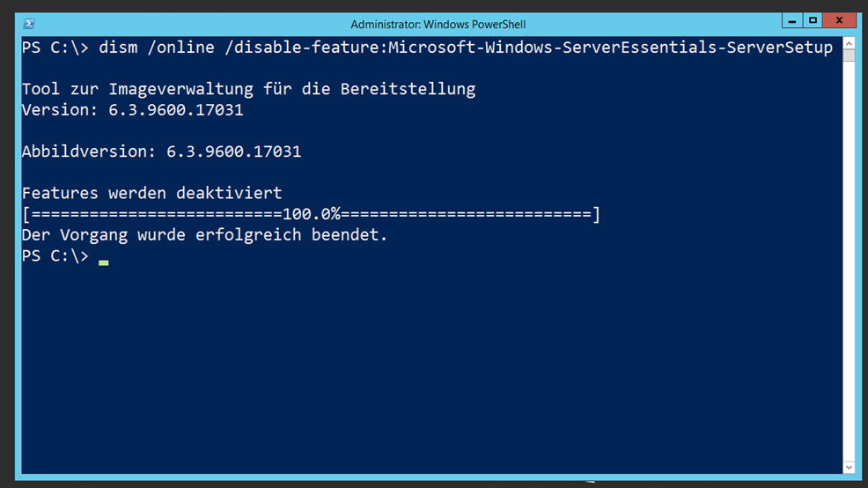Click the vertical scrollbar thumb
The width and height of the screenshot is (868, 488).
tap(849, 55)
